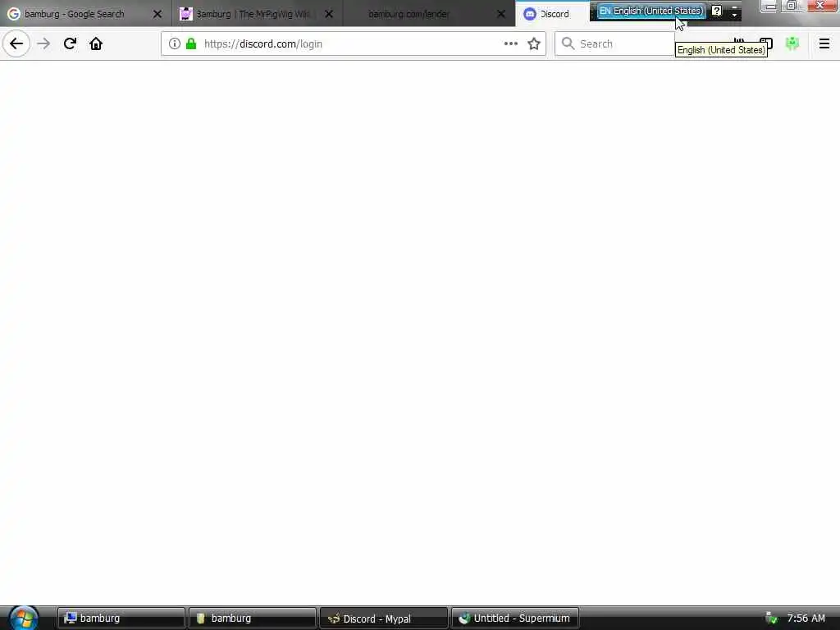Screen dimensions: 840x630
Task: Go back to the previous page
Action: pos(16,43)
